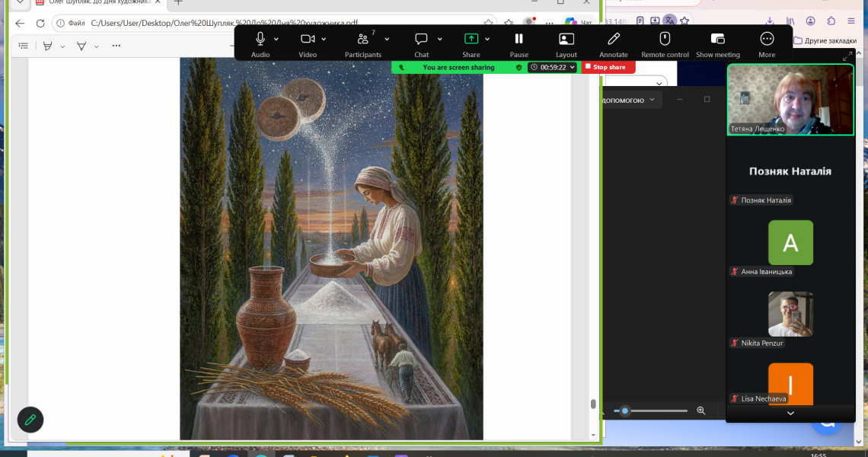Screen dimensions: 868x457
Task: Click the green Share screen icon
Action: (x=471, y=39)
